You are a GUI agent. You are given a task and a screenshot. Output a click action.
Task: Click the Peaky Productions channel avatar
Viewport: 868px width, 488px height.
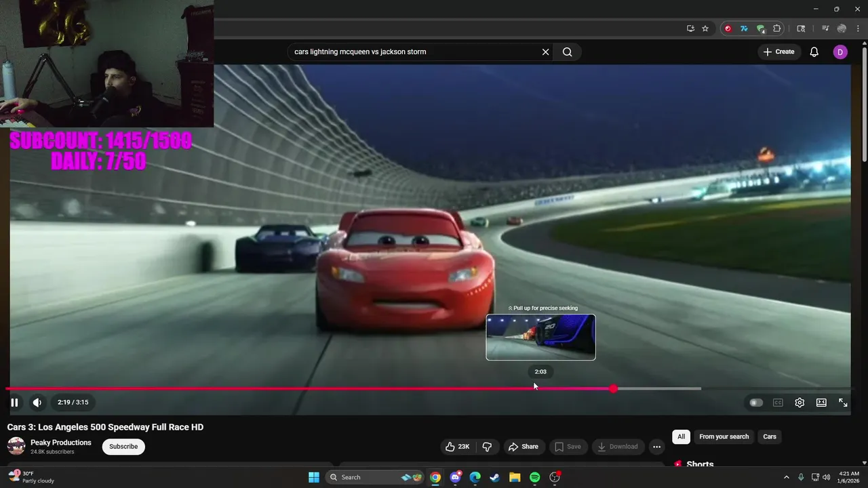[x=16, y=446]
